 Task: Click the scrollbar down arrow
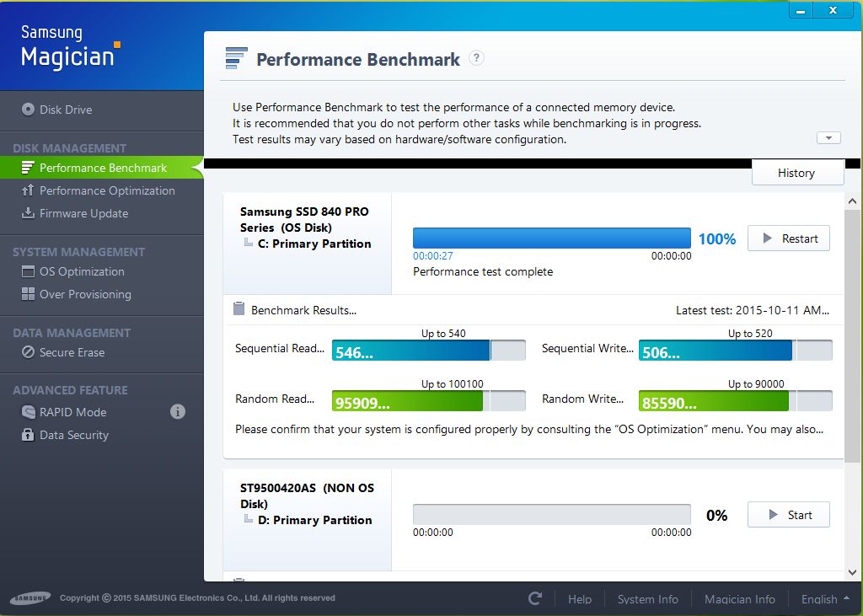point(853,572)
